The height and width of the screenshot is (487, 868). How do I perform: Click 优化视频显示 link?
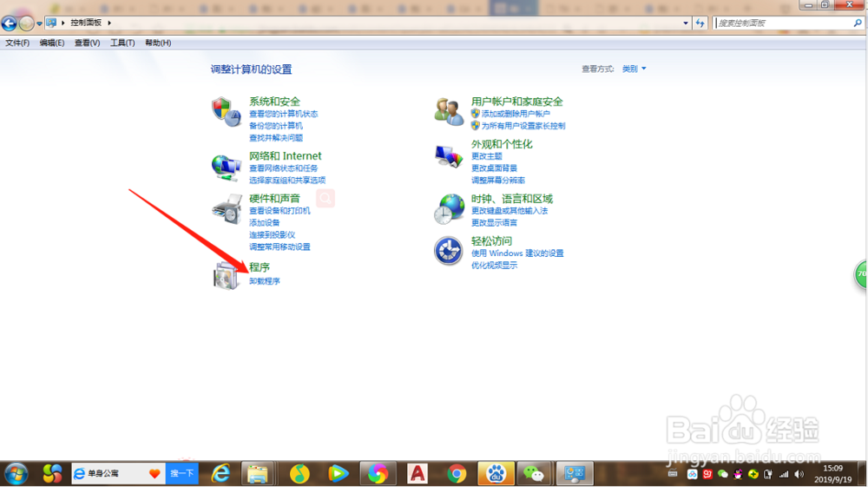[494, 265]
